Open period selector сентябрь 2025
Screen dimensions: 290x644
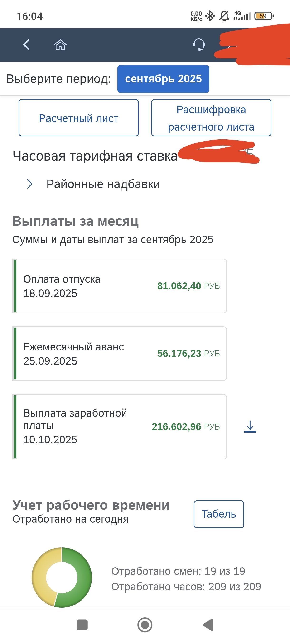point(163,79)
